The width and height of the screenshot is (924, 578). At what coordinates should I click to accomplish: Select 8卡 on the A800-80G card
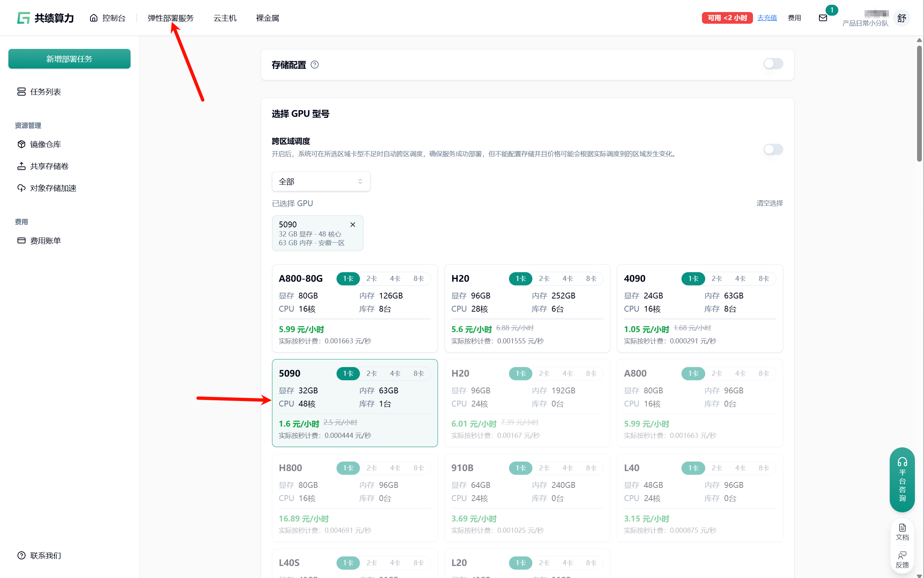tap(418, 279)
